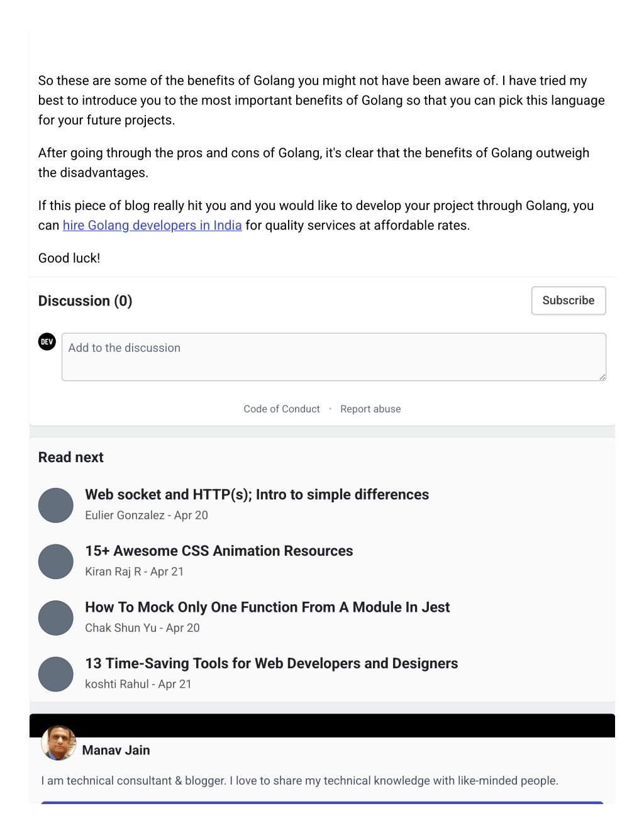
Task: Click Kiran Raj R's avatar circle
Action: 56,561
